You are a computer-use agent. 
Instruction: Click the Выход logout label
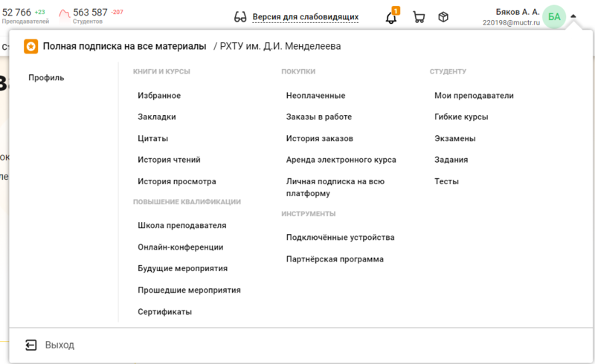(x=59, y=345)
